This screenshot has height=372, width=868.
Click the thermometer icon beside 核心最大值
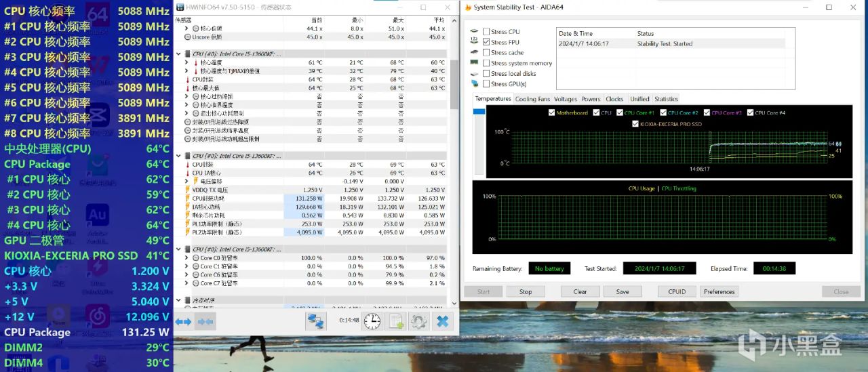[x=188, y=88]
